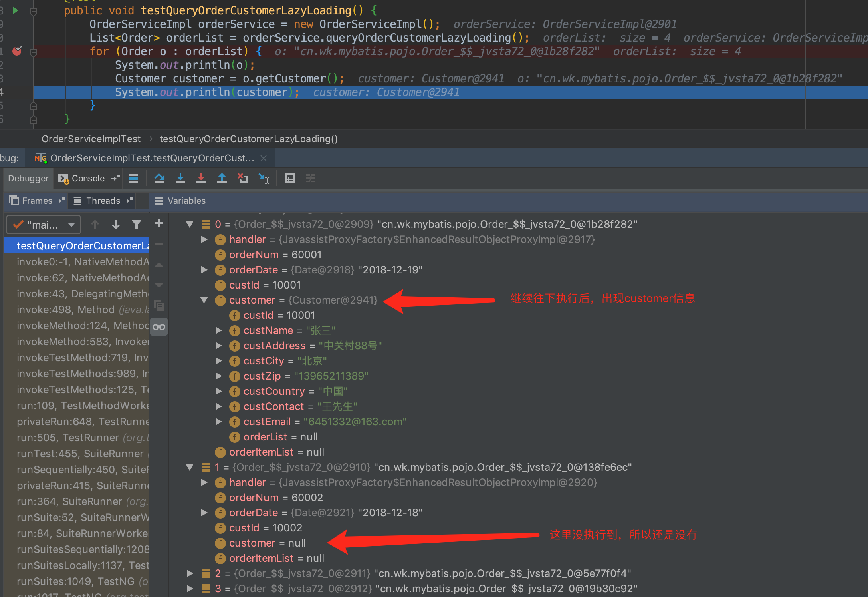Click the OrderServiceImplTest breadcrumb
The image size is (868, 597).
click(x=91, y=139)
